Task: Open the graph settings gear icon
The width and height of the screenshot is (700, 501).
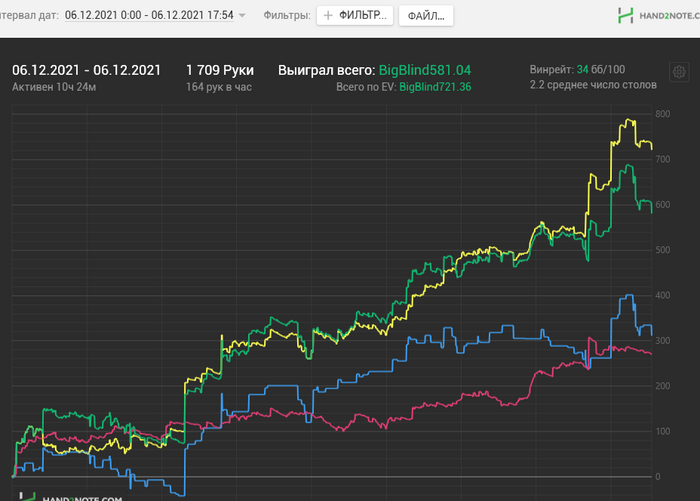Action: click(679, 72)
